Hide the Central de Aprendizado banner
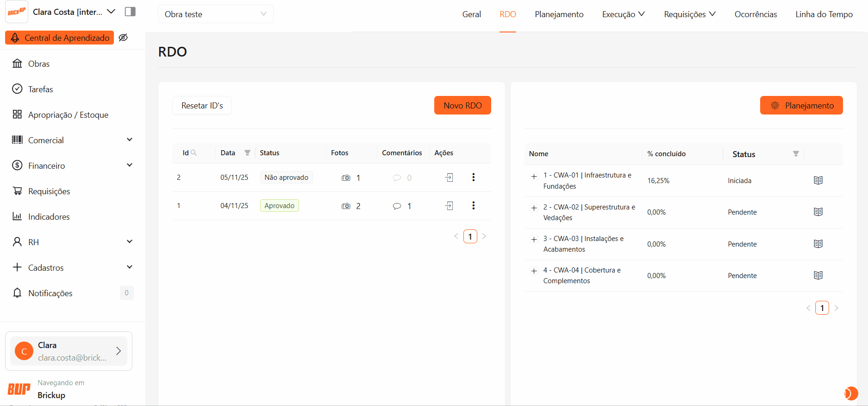The image size is (868, 406). 123,38
